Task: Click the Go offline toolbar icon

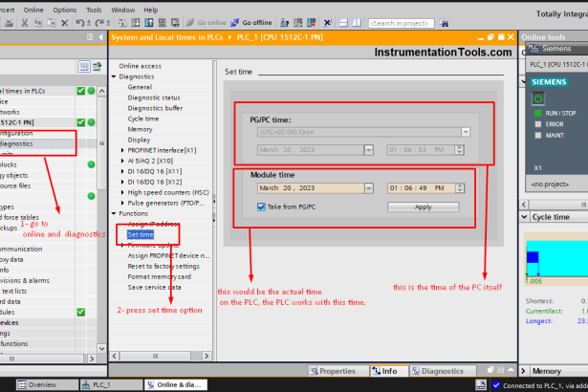Action: point(235,22)
